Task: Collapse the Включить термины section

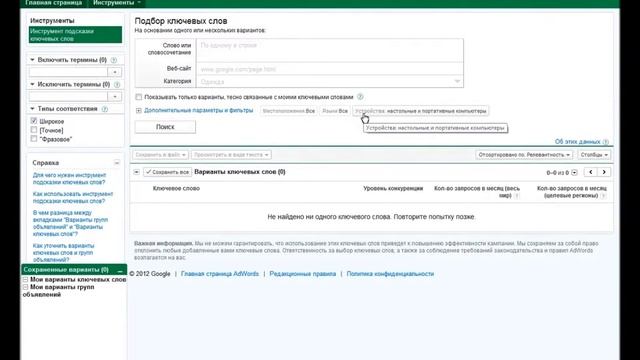Action: point(32,60)
